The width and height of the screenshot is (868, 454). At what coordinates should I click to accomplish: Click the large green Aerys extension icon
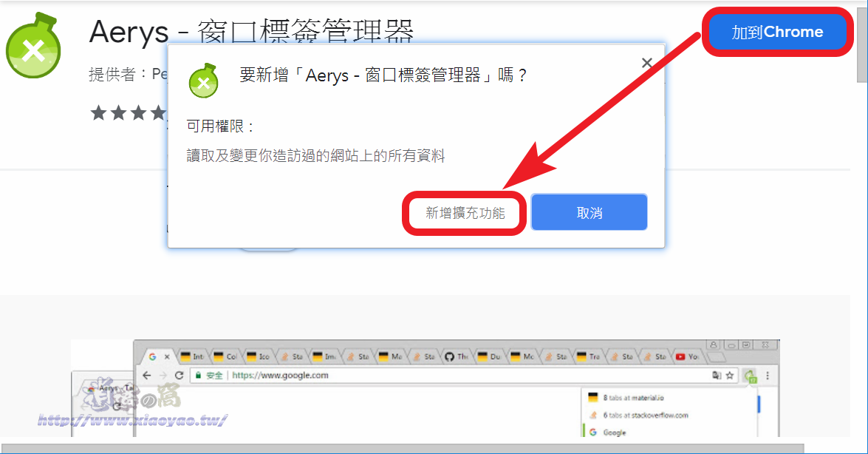click(x=33, y=47)
